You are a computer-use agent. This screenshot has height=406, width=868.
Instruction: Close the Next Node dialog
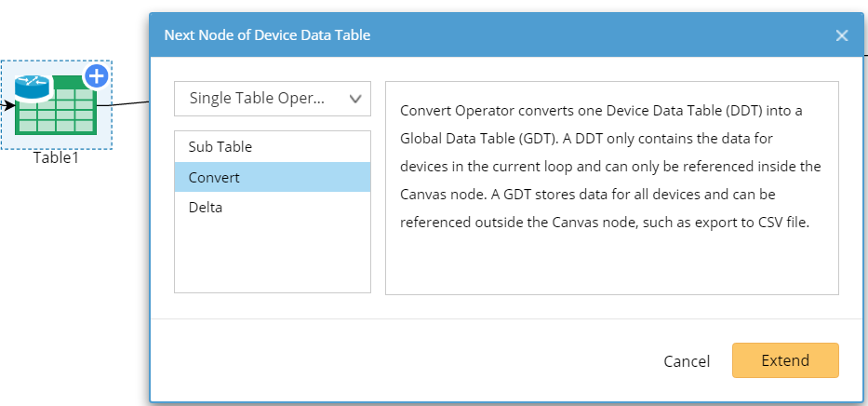coord(842,35)
